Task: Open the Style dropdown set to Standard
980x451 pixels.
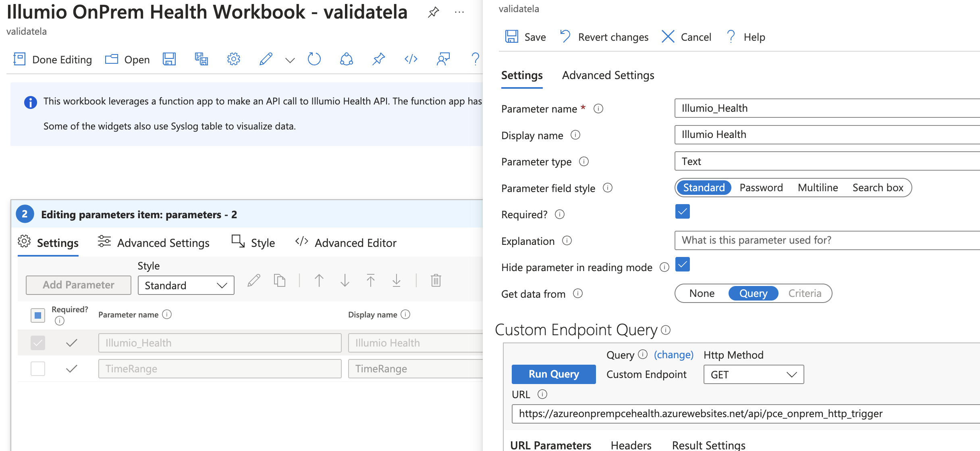Action: point(186,285)
